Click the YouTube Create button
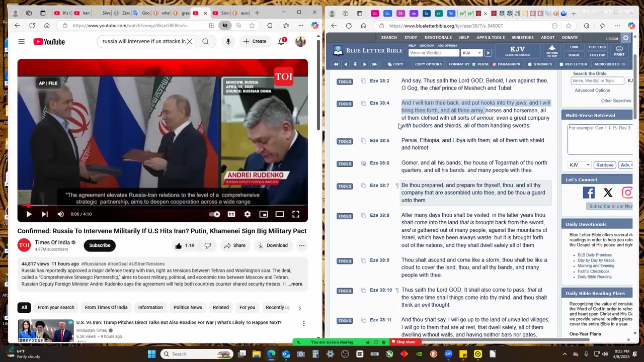Viewport: 644px width, 362px height. tap(255, 42)
